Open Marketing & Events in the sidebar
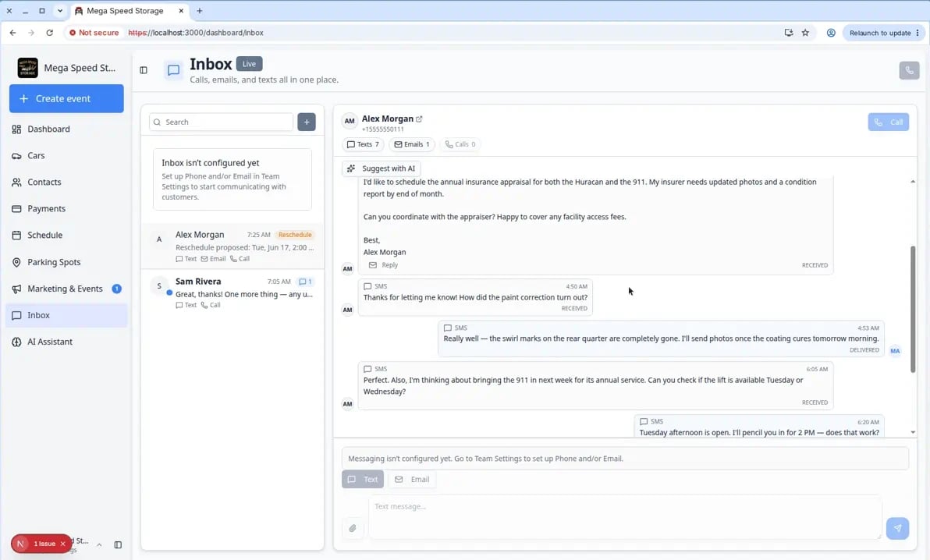Viewport: 930px width, 560px height. (x=66, y=289)
